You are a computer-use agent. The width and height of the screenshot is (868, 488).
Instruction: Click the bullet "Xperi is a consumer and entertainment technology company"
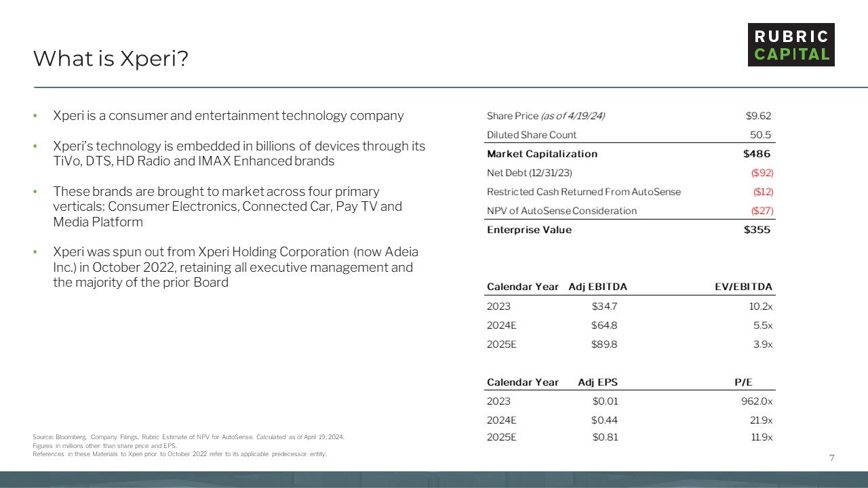pos(229,115)
